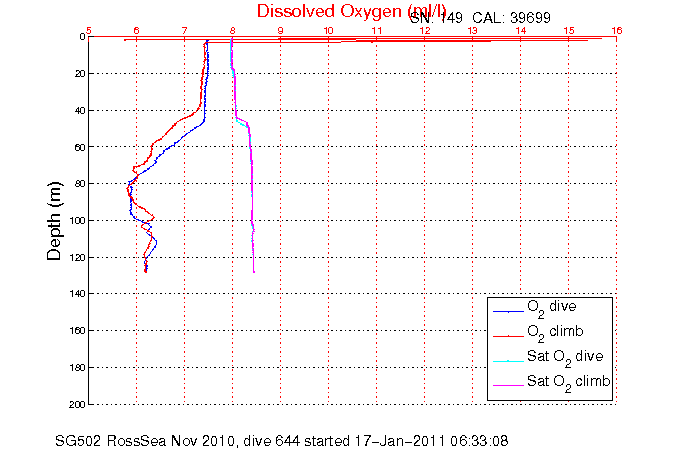
Task: Click the cyan line sample in the legend
Action: click(x=509, y=361)
